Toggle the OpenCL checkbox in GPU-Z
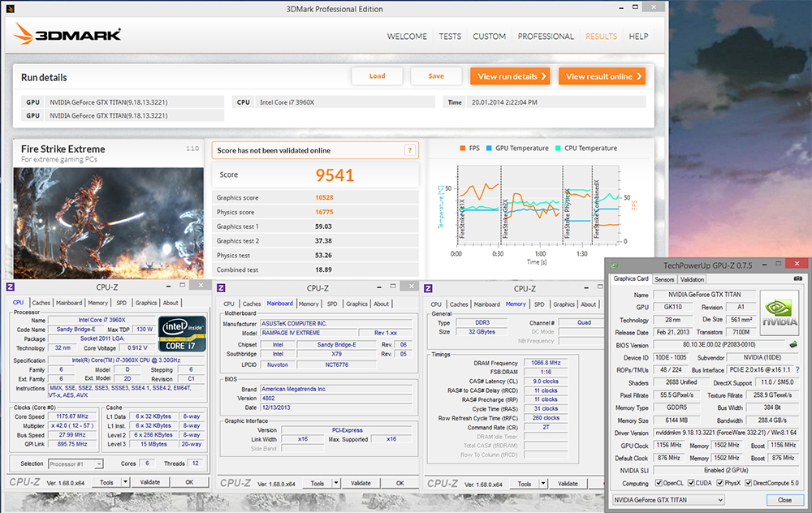 [659, 483]
